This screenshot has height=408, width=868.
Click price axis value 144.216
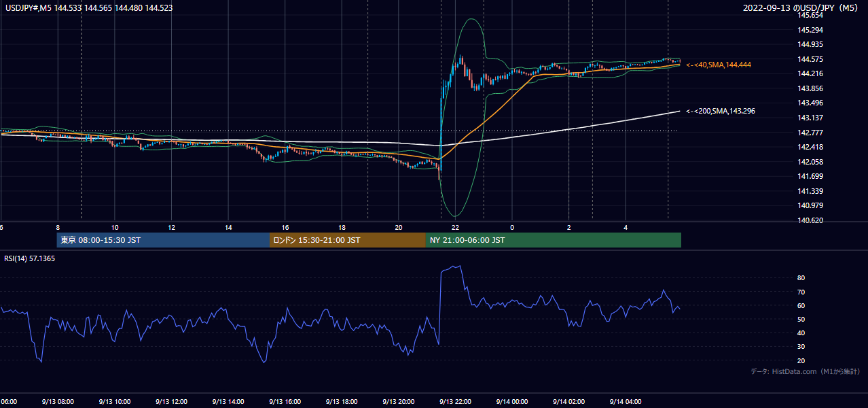click(x=811, y=73)
